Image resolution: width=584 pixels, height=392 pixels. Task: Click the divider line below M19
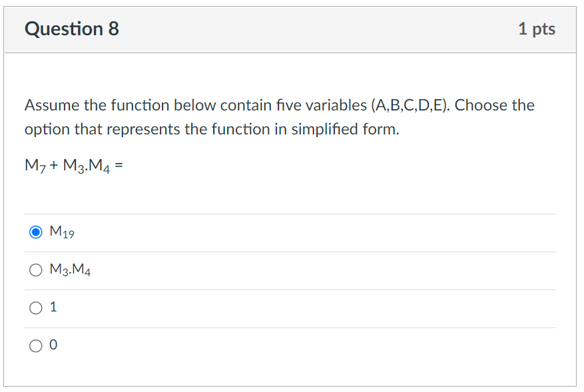point(290,251)
